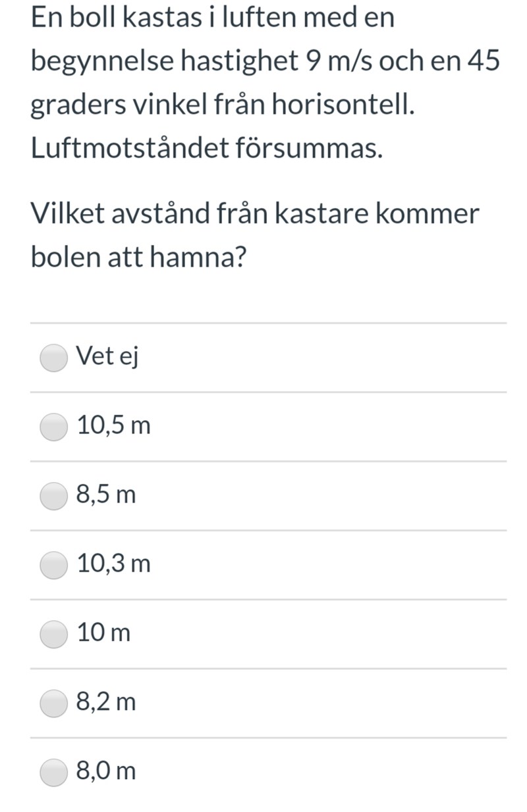
Task: Pick the 10,3 m radio button
Action: 53,566
